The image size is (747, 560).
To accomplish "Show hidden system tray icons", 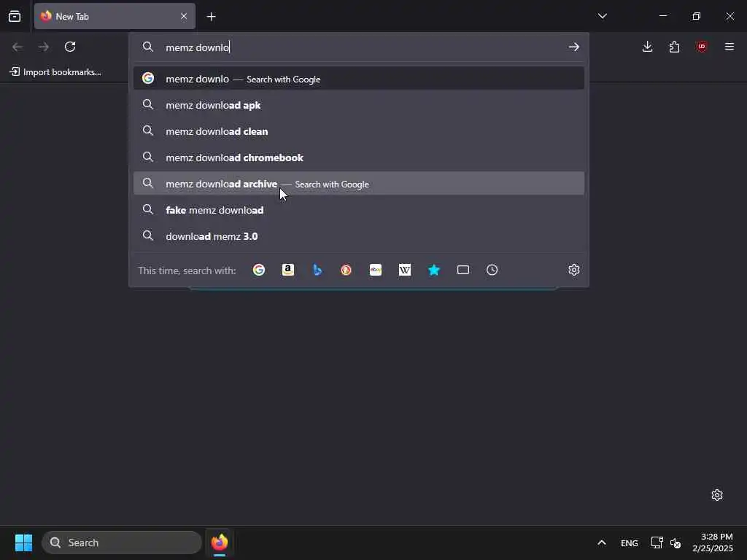I will (x=602, y=542).
